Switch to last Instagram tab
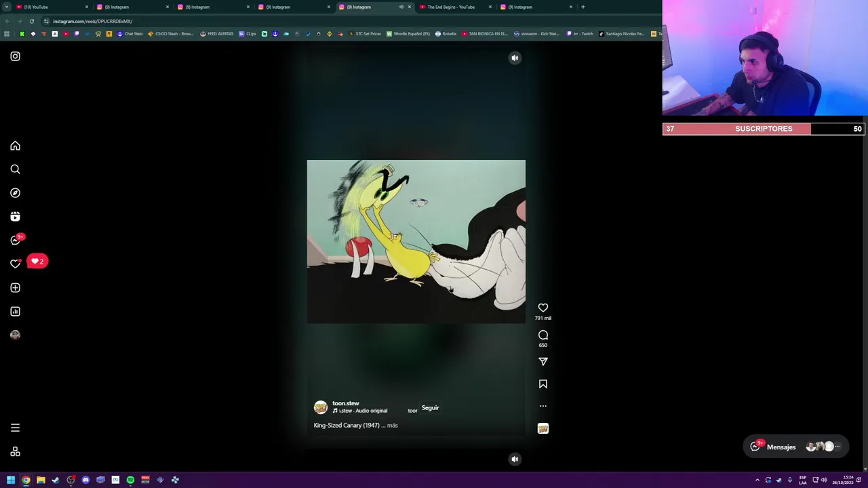The width and height of the screenshot is (868, 488). pyautogui.click(x=536, y=7)
